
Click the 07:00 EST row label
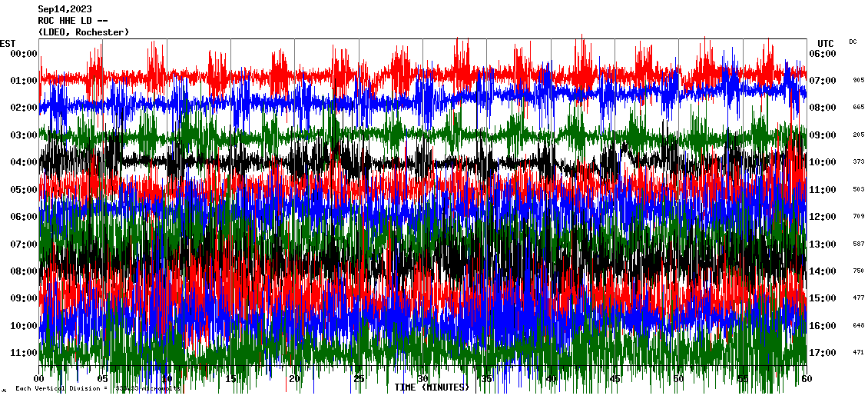[x=23, y=244]
